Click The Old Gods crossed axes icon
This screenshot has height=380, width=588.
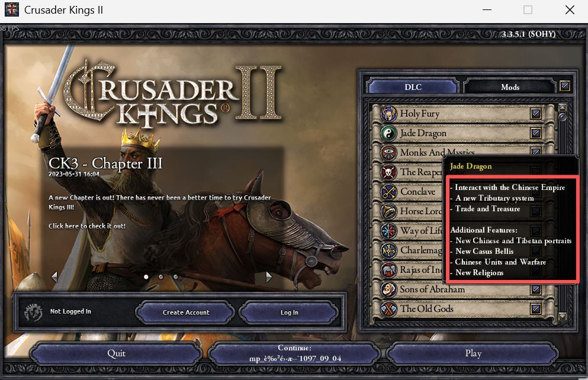389,309
